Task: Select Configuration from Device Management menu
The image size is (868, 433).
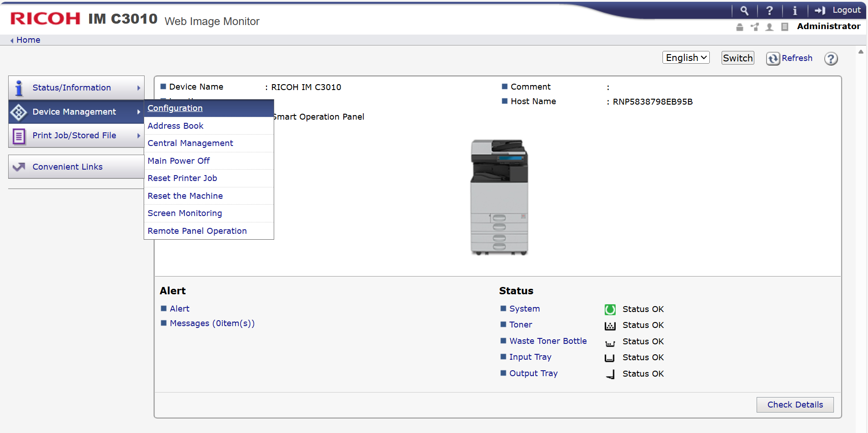Action: (175, 108)
